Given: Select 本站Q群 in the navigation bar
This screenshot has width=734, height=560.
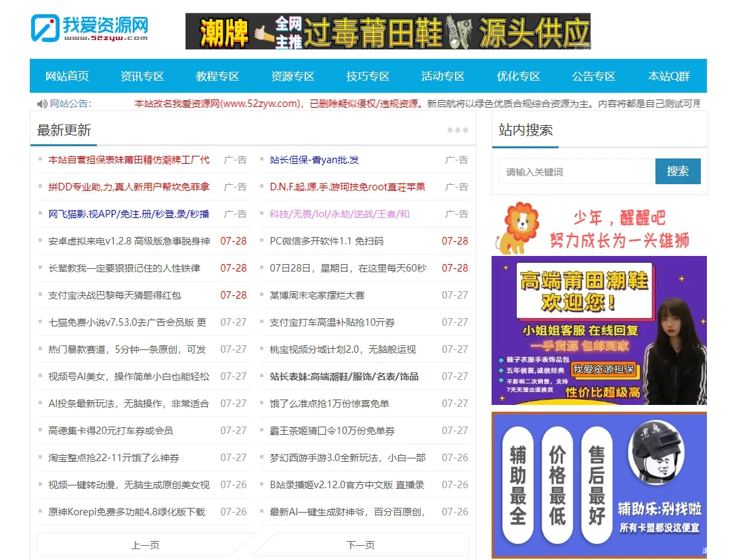Looking at the screenshot, I should tap(668, 76).
